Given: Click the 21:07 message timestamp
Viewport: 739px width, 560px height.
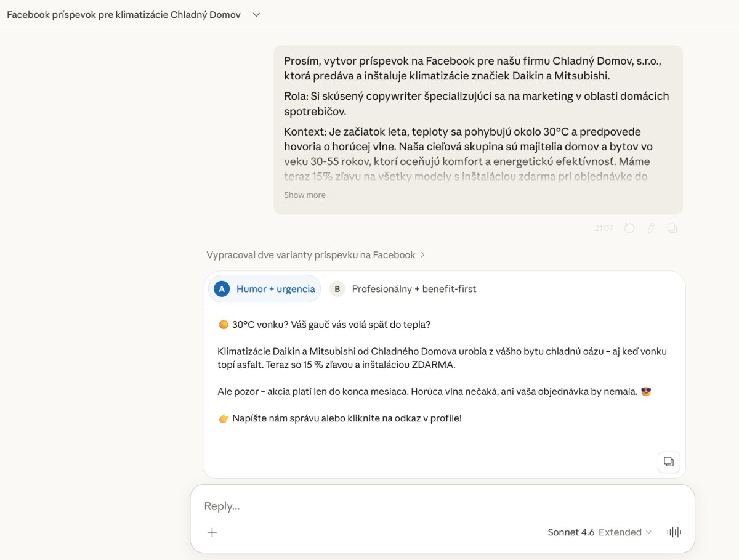Looking at the screenshot, I should 604,228.
